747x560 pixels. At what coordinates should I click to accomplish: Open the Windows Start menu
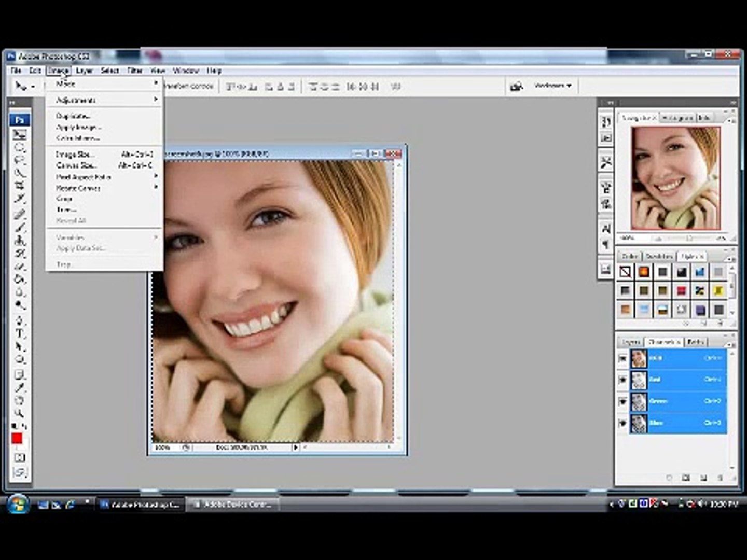click(x=17, y=503)
